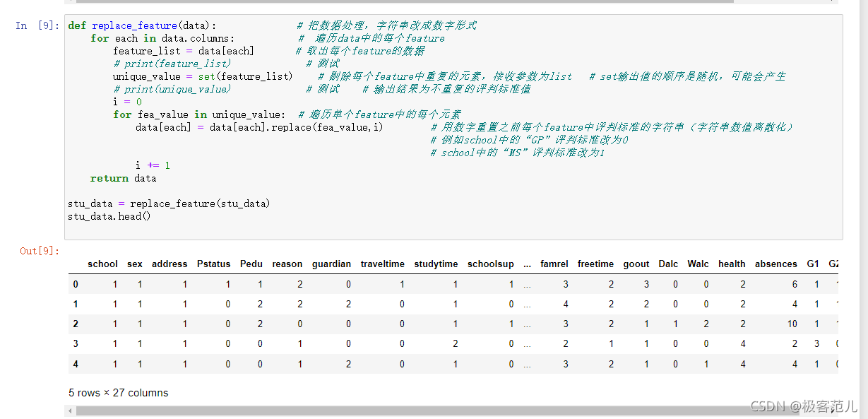Click studytime value 2 in row 3
Viewport: 868px width, 419px height.
[x=456, y=343]
